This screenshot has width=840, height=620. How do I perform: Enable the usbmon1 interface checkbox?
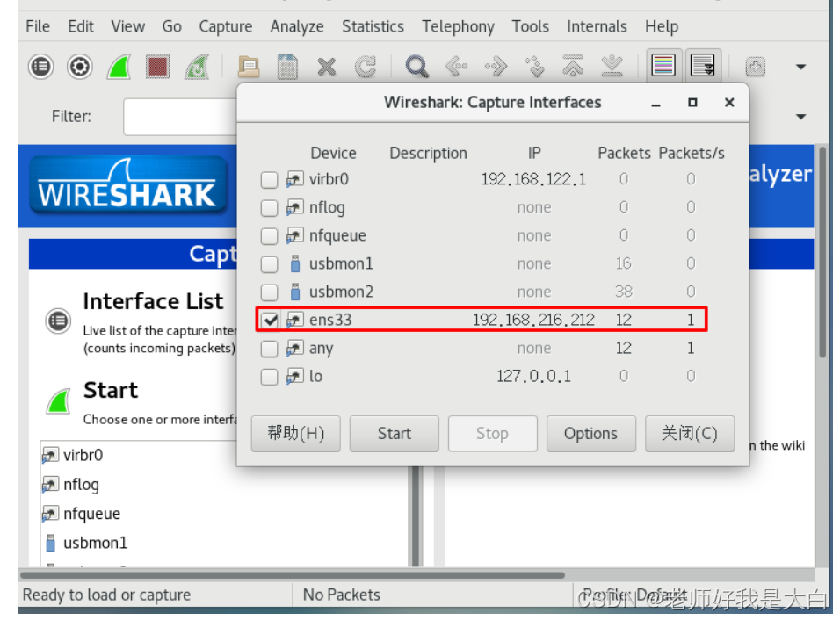(x=269, y=264)
